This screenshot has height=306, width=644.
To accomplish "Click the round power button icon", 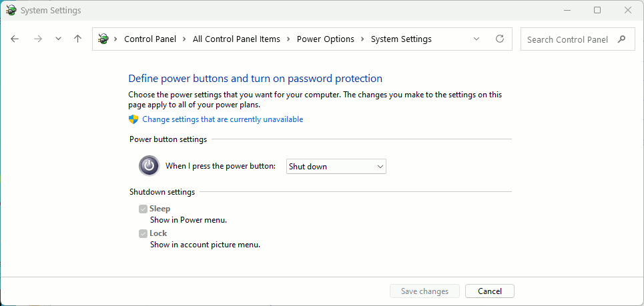I will [x=149, y=166].
